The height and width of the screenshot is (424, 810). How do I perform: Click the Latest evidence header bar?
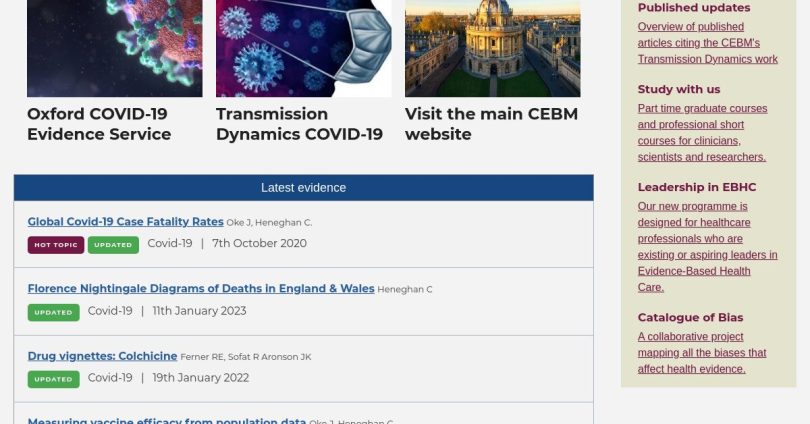tap(303, 188)
